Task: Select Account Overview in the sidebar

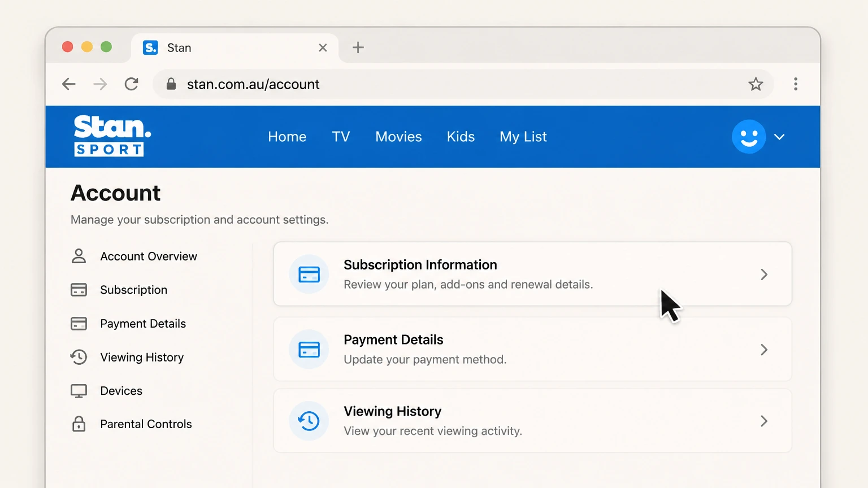Action: [x=149, y=256]
